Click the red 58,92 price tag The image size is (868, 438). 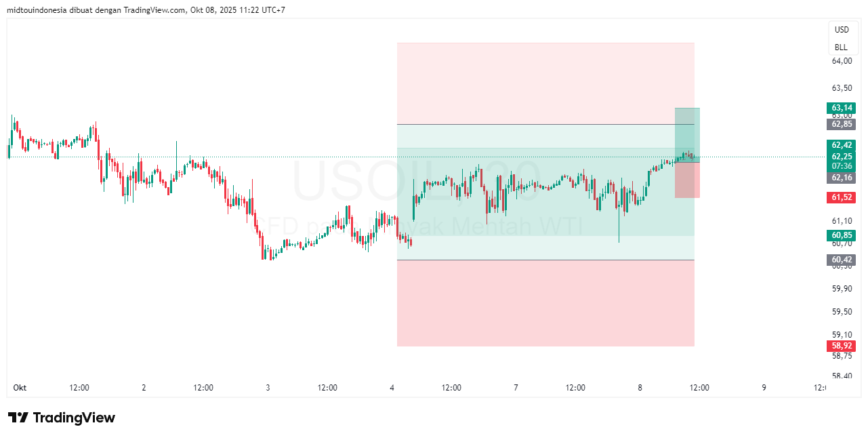pos(842,346)
